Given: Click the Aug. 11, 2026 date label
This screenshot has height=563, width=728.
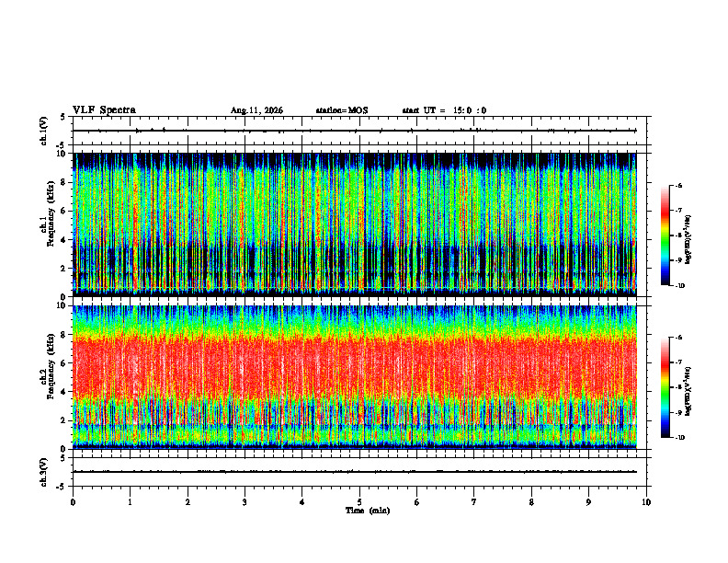Looking at the screenshot, I should (x=256, y=110).
